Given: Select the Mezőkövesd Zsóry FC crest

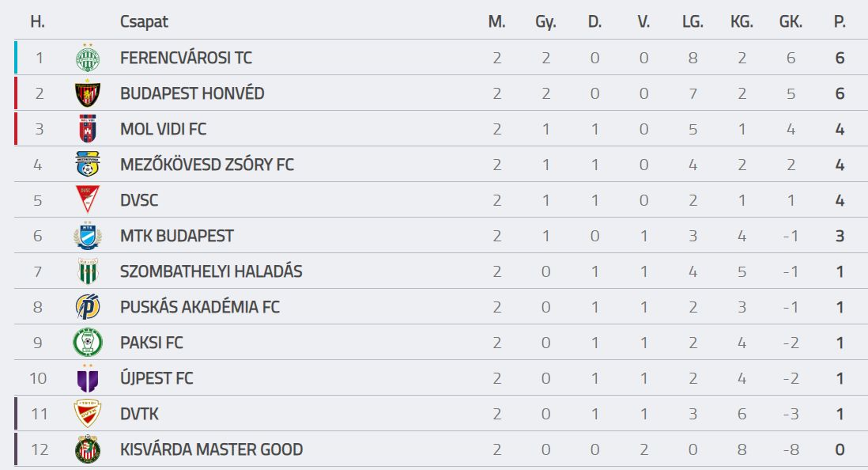Looking at the screenshot, I should (x=88, y=164).
